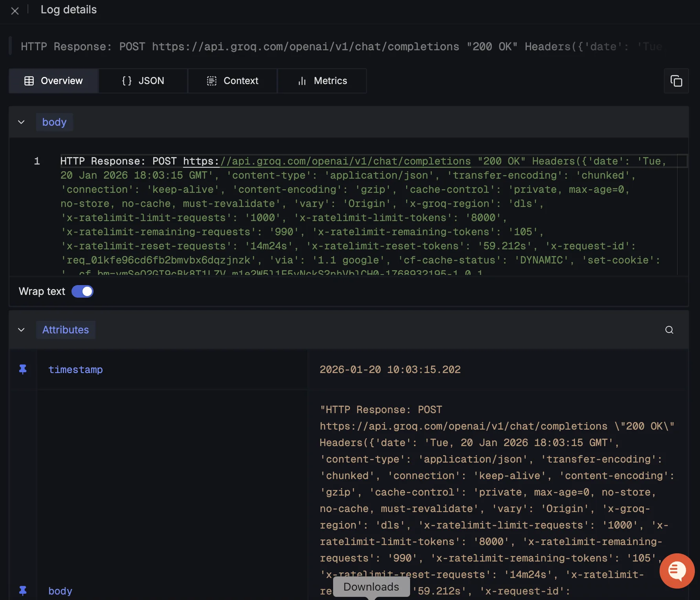Image resolution: width=700 pixels, height=600 pixels.
Task: Copy the log details text
Action: tap(676, 81)
